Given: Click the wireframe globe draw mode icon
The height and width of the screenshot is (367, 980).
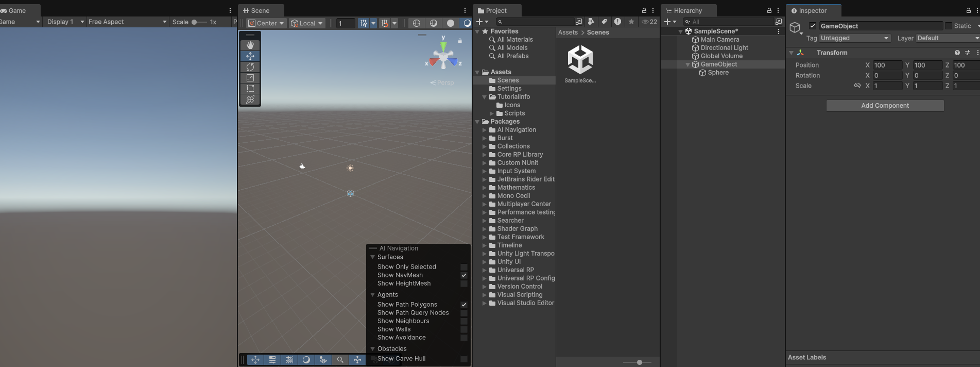Looking at the screenshot, I should (417, 23).
